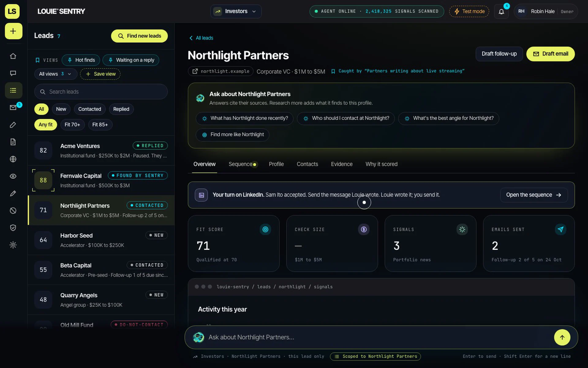Switch to the Contacts tab
This screenshot has width=588, height=368.
(x=307, y=164)
